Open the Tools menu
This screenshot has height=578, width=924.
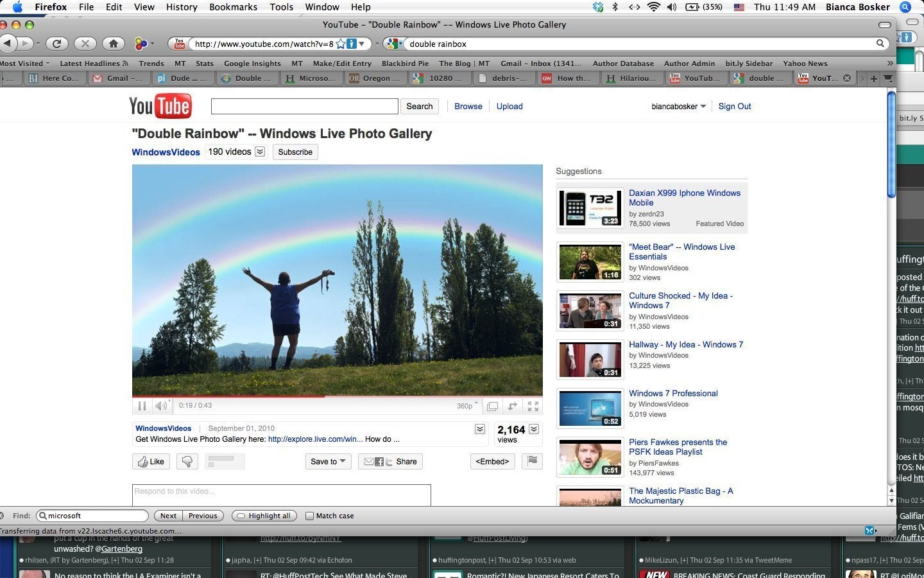pyautogui.click(x=281, y=7)
